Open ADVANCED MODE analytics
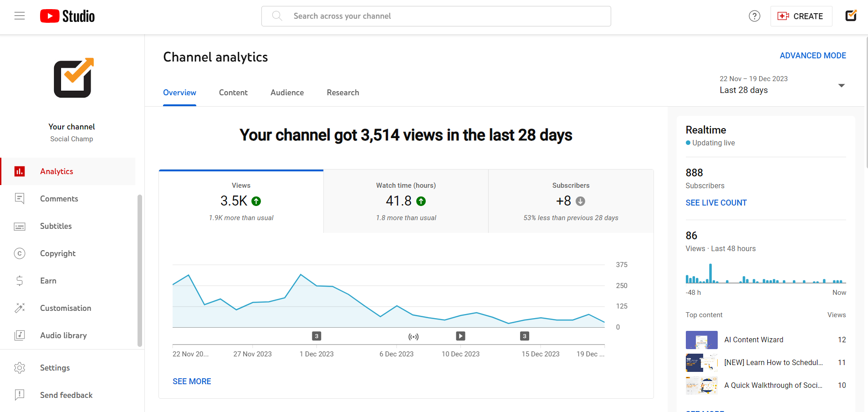 [812, 55]
